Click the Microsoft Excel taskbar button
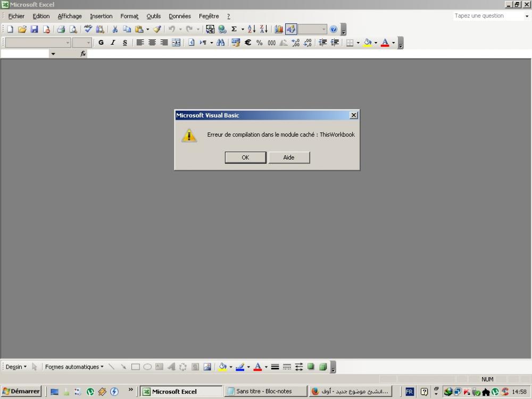532x399 pixels. click(181, 391)
